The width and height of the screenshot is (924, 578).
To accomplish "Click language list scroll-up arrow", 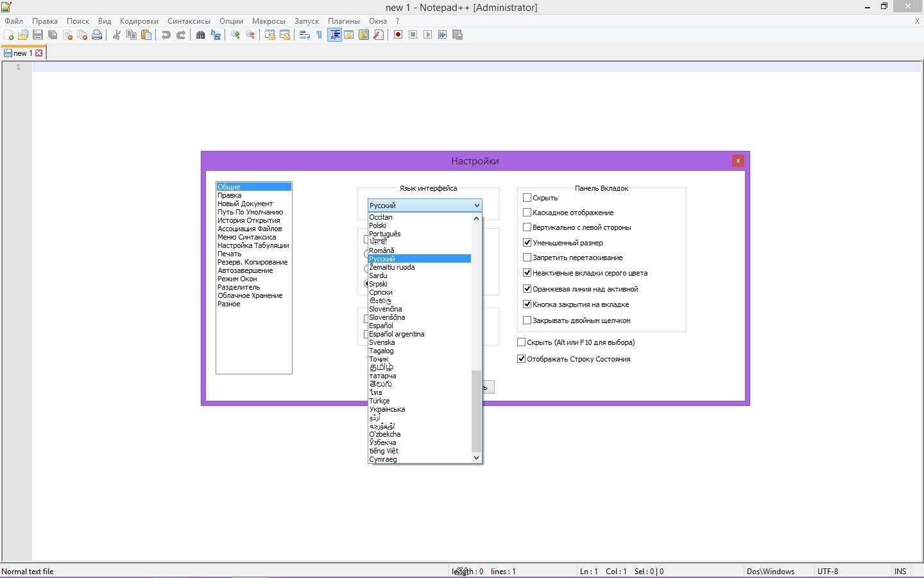I will (x=476, y=218).
